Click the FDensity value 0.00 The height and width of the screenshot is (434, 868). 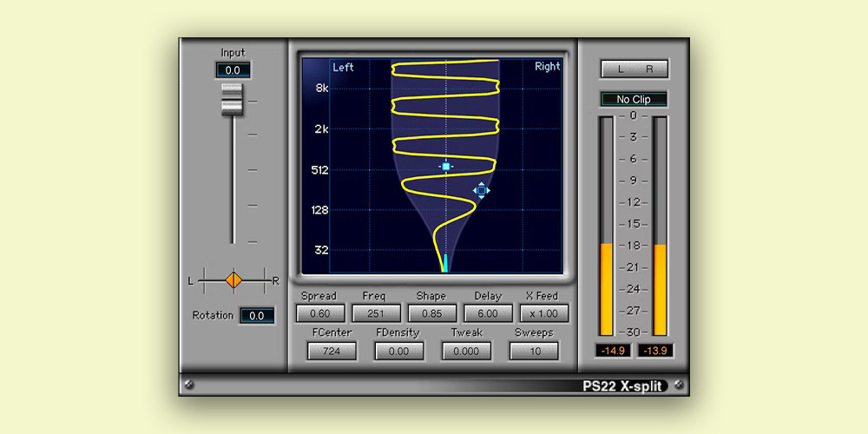coord(399,351)
